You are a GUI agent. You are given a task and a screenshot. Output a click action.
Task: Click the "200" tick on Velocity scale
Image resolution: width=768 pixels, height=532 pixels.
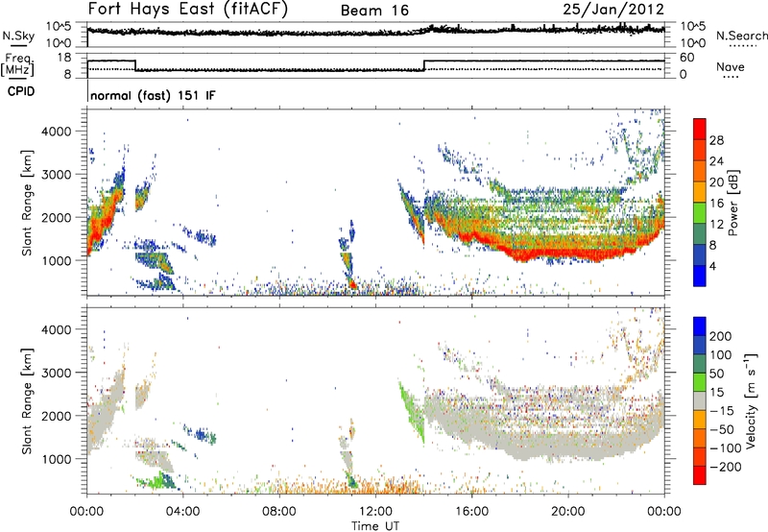(x=721, y=336)
